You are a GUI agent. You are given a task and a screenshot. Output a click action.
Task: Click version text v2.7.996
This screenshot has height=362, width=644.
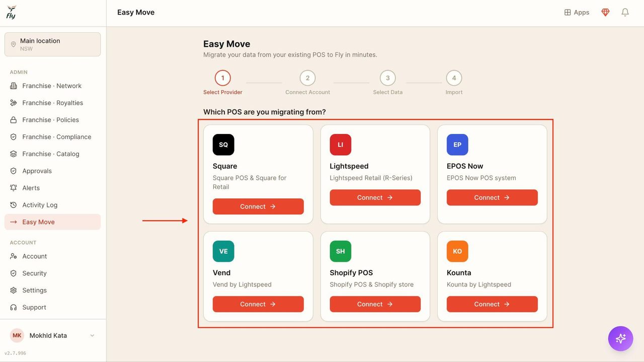tap(15, 353)
